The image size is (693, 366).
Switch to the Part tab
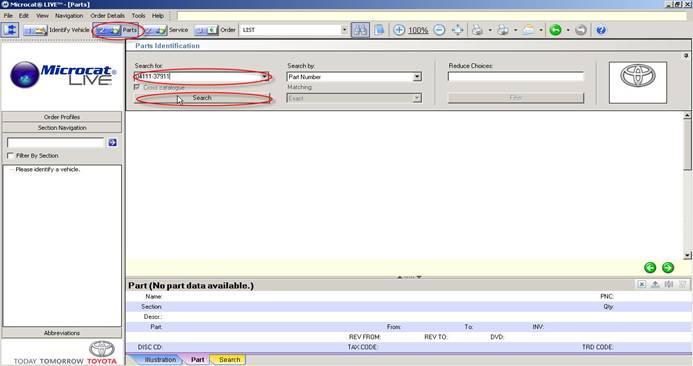198,360
